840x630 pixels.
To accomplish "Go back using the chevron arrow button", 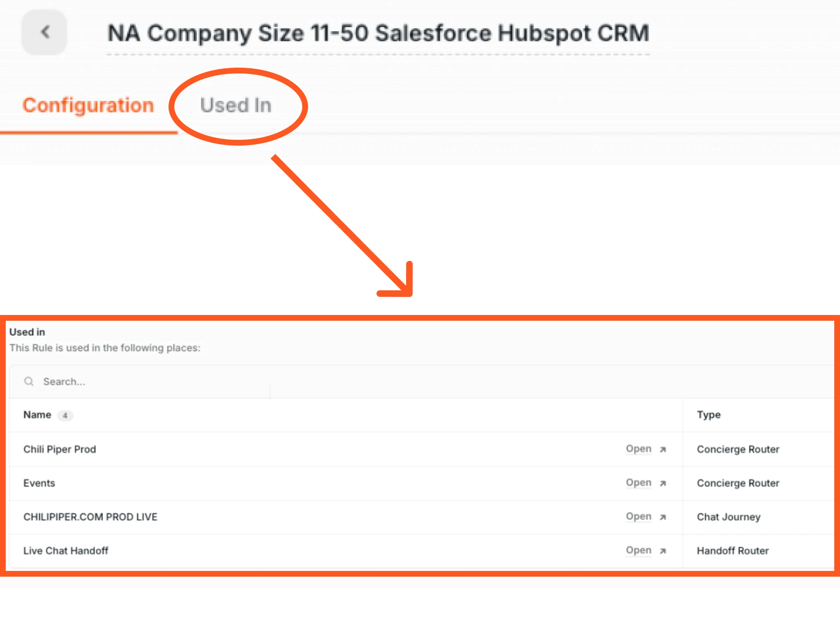I will point(44,32).
